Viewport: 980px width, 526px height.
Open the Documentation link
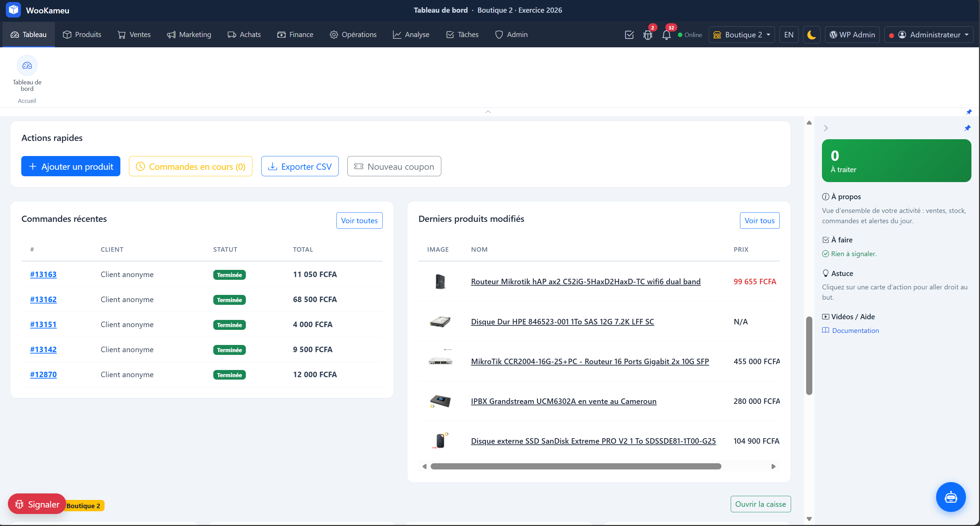point(851,331)
